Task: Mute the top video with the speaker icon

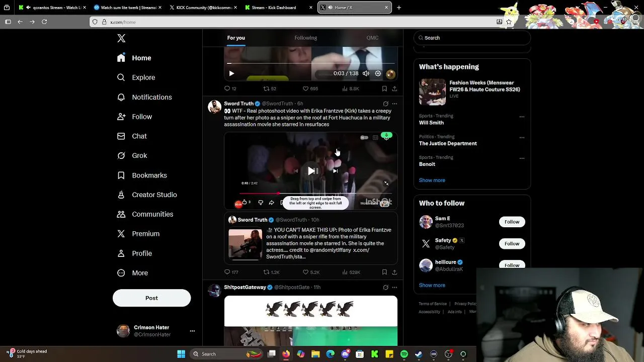Action: pyautogui.click(x=366, y=73)
